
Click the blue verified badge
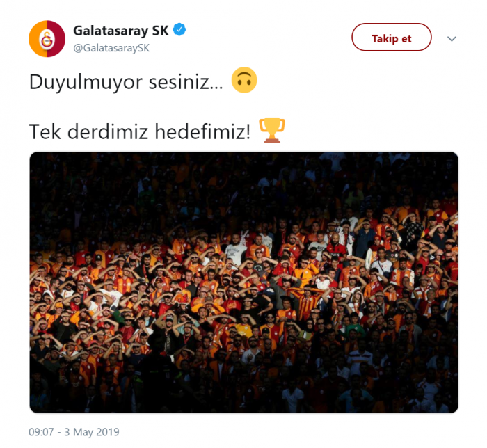tap(179, 30)
